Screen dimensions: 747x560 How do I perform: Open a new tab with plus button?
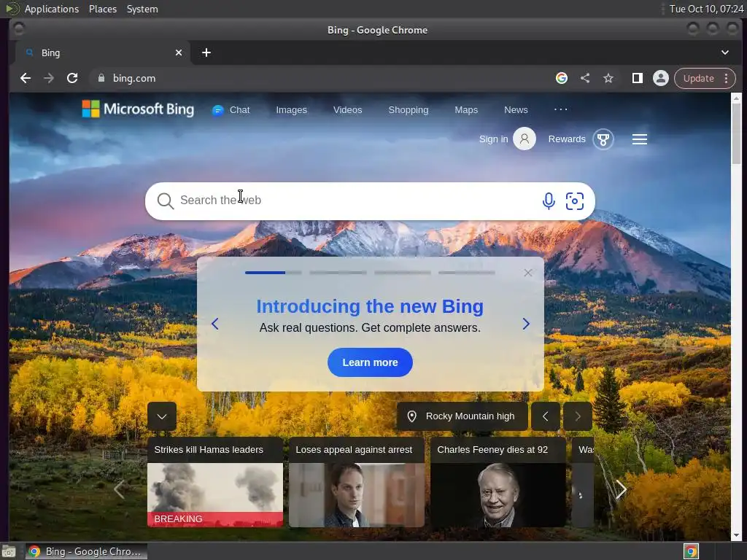pyautogui.click(x=206, y=52)
